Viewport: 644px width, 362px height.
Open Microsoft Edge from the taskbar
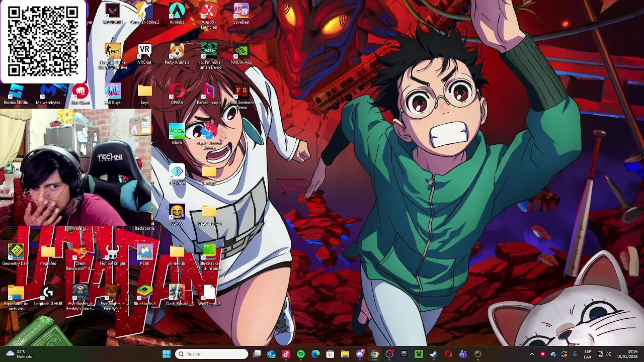(315, 354)
